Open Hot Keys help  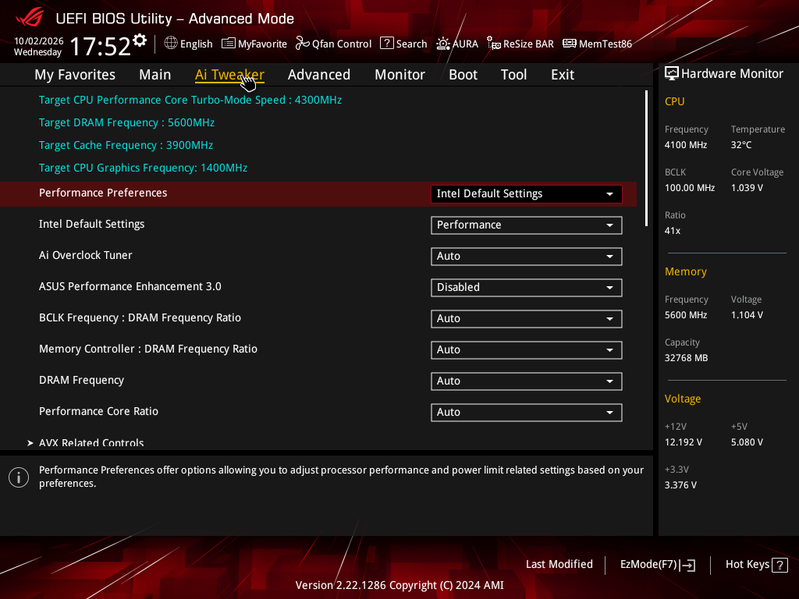pos(756,564)
